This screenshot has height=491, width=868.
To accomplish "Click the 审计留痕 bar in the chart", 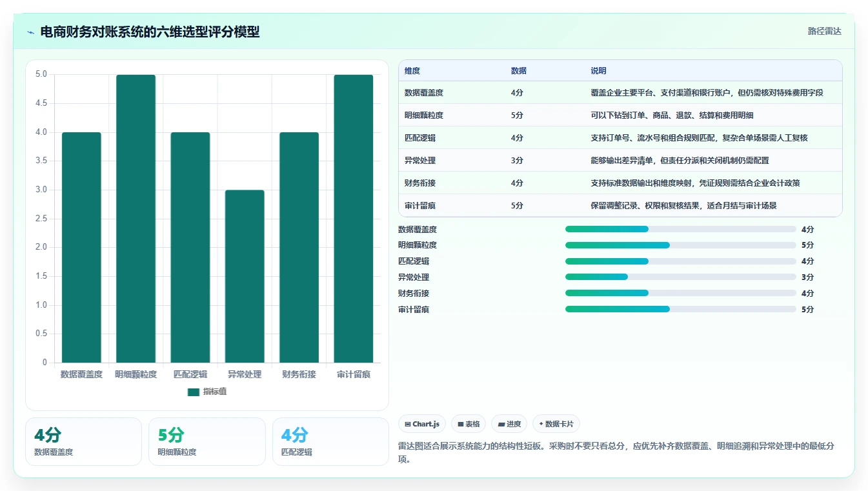I will (x=354, y=219).
